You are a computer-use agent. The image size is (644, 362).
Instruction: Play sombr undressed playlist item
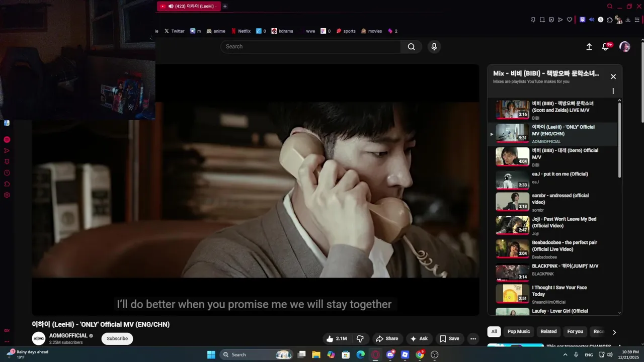coord(553,203)
